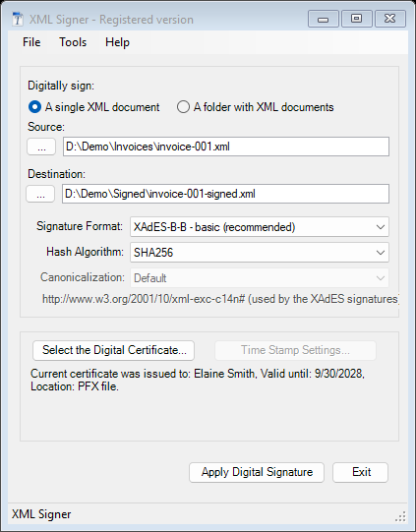Click the Time Stamp Settings button
The width and height of the screenshot is (416, 532).
tap(295, 350)
